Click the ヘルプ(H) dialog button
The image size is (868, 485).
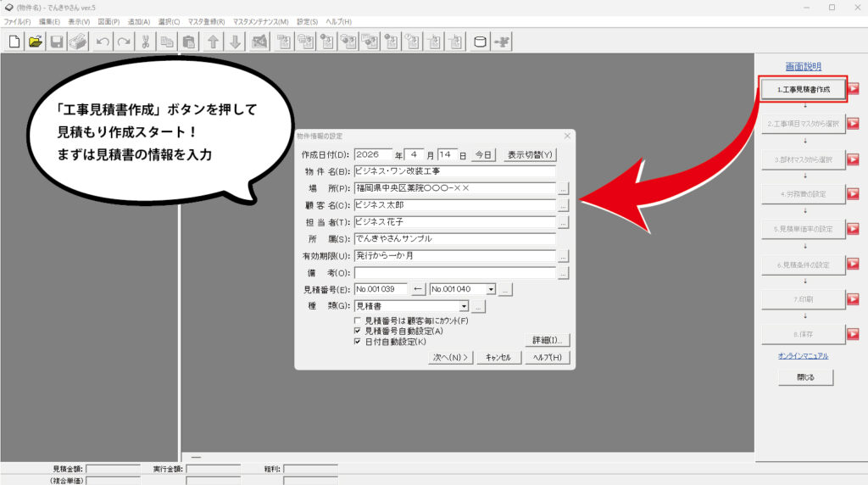tap(547, 358)
